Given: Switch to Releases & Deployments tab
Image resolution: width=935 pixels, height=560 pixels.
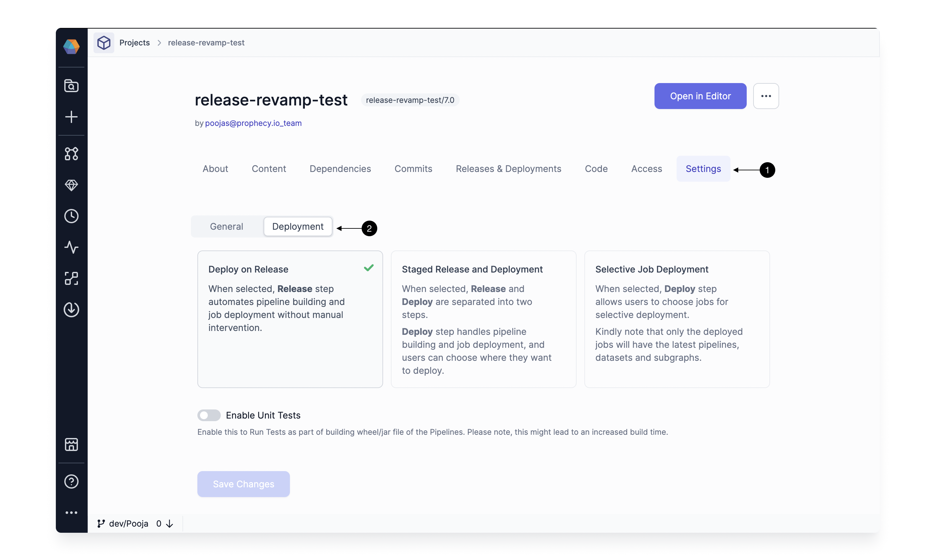Looking at the screenshot, I should pos(508,169).
